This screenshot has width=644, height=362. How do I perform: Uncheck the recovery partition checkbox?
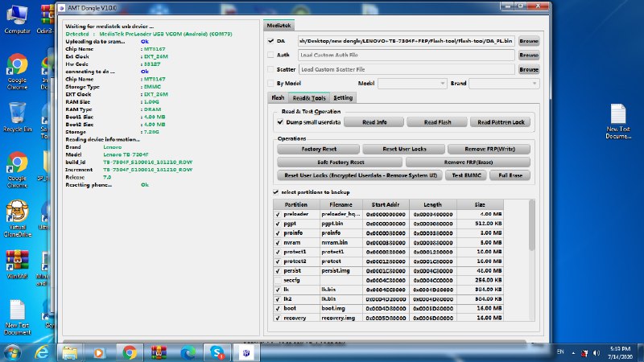pyautogui.click(x=278, y=318)
